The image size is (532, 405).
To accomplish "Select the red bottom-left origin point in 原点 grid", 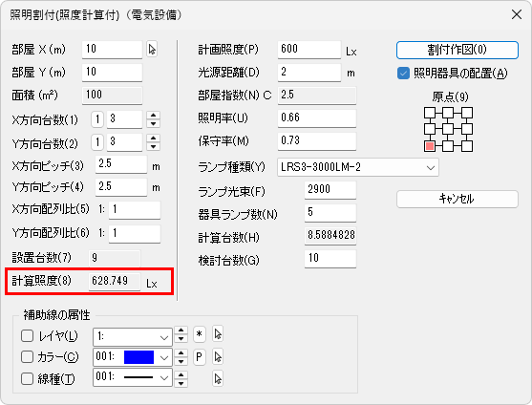I will point(430,146).
